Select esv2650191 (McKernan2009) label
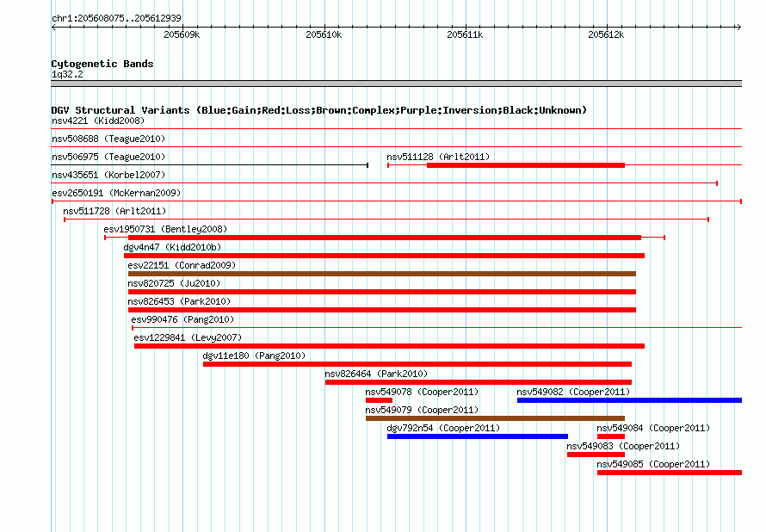 [x=116, y=193]
